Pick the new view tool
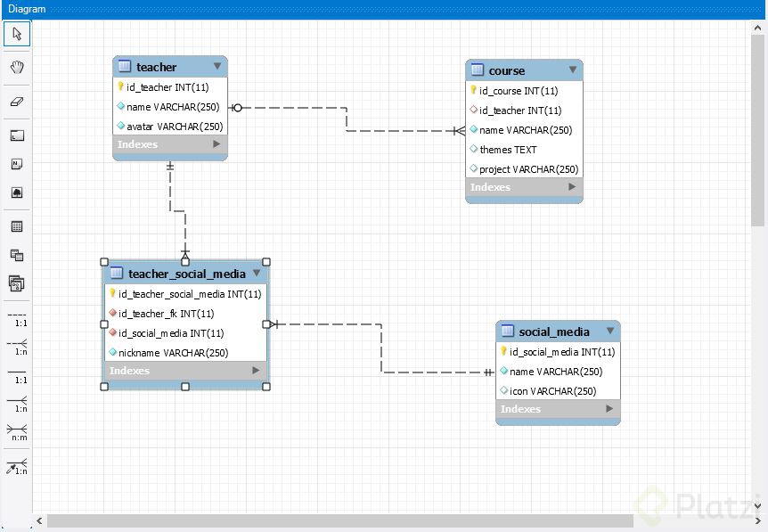 (14, 256)
